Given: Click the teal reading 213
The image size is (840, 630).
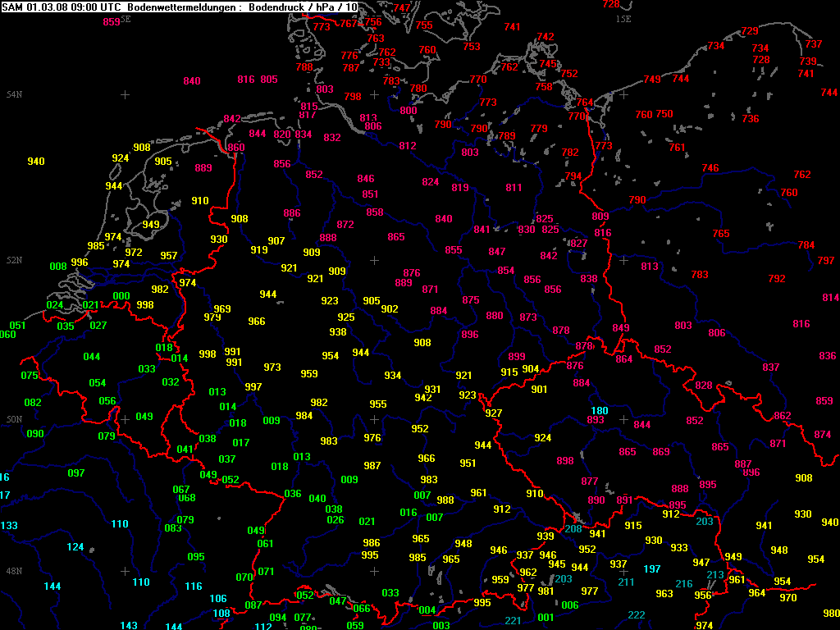Looking at the screenshot, I should click(715, 574).
